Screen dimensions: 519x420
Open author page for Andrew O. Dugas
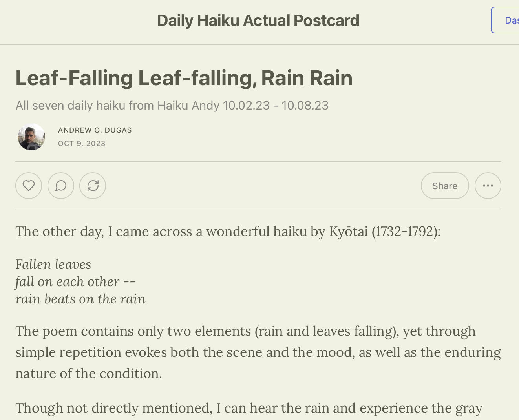coord(95,130)
